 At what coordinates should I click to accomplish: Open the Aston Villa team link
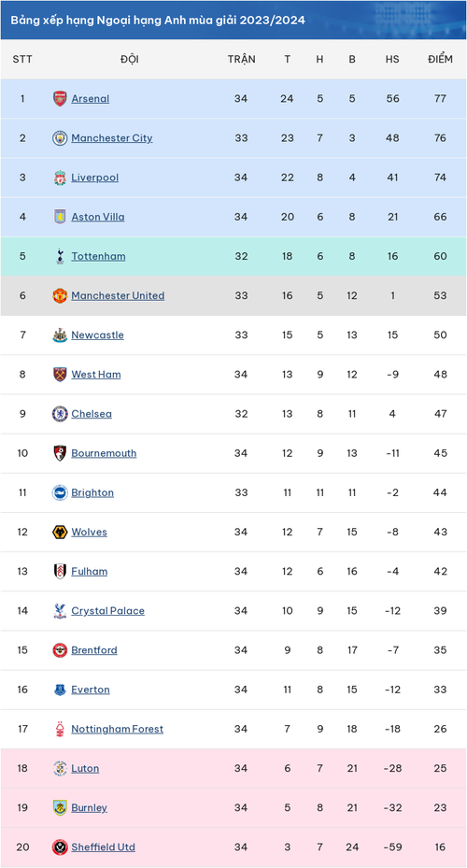(98, 217)
